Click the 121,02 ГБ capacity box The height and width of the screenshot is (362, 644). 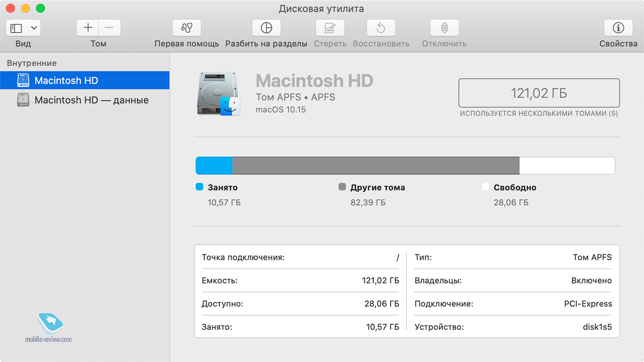[539, 93]
